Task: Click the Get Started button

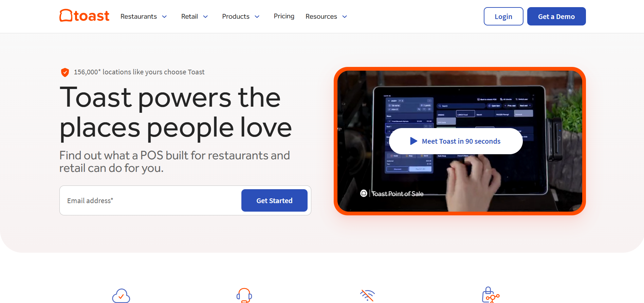Action: pos(274,200)
